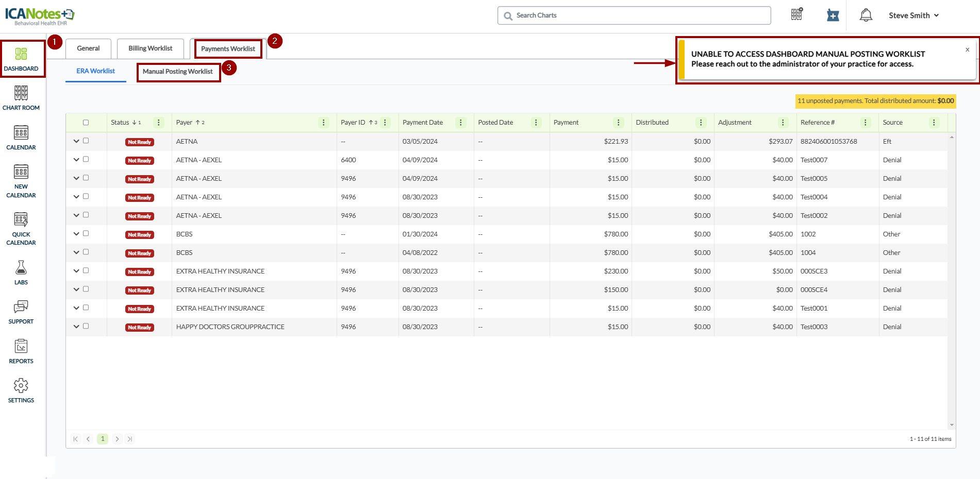The image size is (980, 479).
Task: Open Source column options menu
Action: tap(934, 123)
